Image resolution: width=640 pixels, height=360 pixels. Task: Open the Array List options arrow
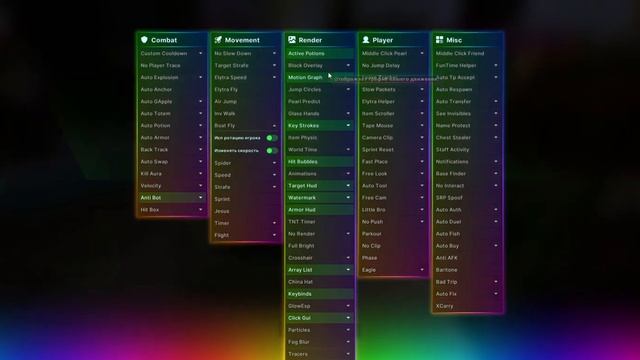pyautogui.click(x=348, y=270)
